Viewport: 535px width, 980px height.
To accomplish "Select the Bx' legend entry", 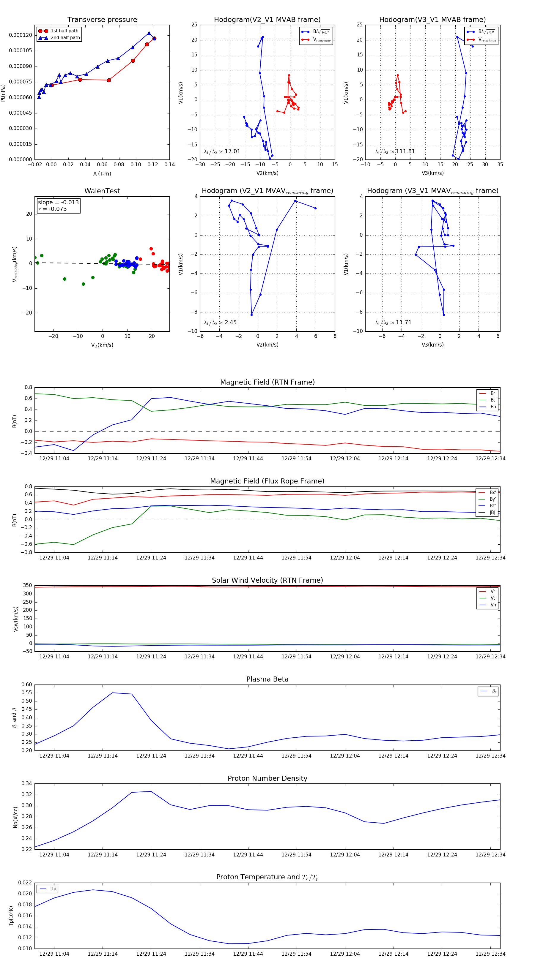I will click(487, 493).
